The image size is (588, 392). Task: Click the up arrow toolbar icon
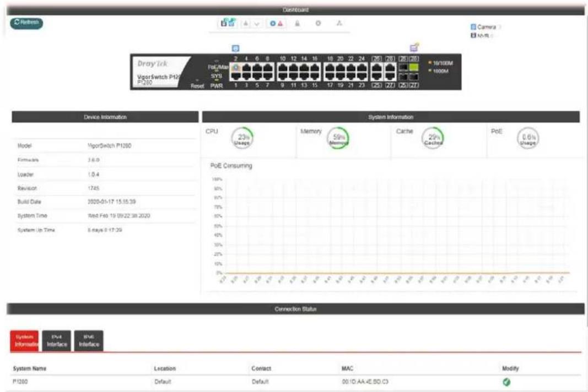pyautogui.click(x=246, y=24)
